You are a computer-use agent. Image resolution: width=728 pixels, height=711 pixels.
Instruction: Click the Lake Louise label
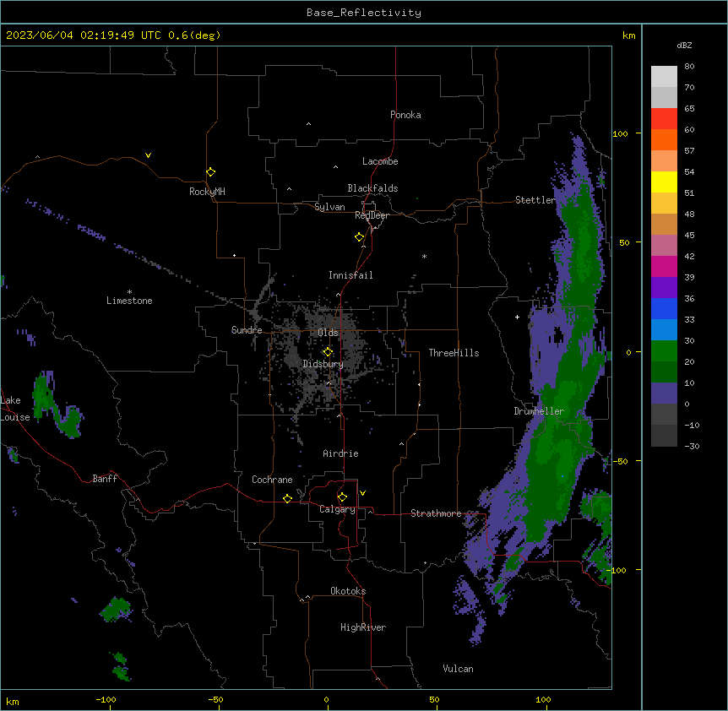pos(14,409)
